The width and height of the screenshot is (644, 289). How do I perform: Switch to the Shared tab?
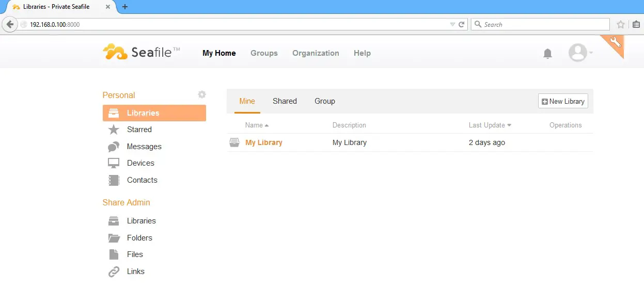285,101
